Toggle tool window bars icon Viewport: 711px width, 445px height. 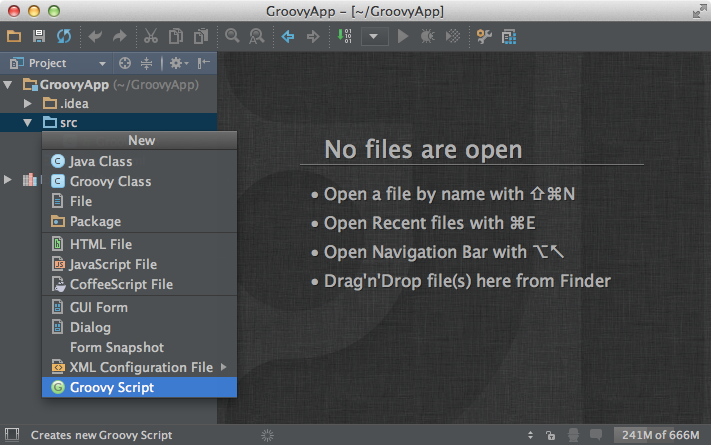pyautogui.click(x=12, y=435)
